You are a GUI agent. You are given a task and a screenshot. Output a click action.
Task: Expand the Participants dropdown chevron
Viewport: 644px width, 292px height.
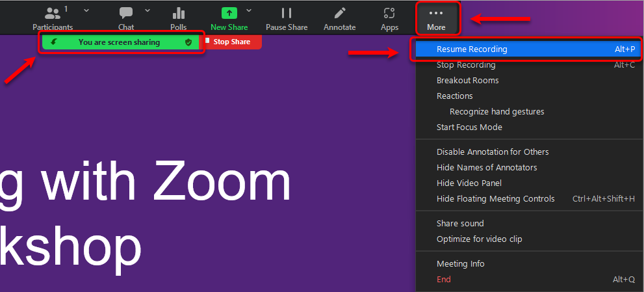pyautogui.click(x=86, y=10)
